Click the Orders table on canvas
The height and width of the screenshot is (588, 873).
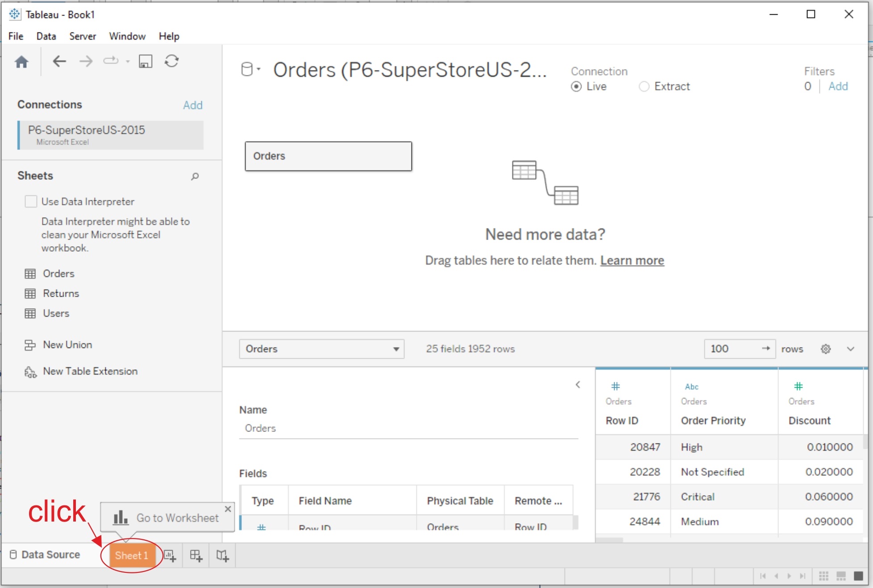point(328,156)
